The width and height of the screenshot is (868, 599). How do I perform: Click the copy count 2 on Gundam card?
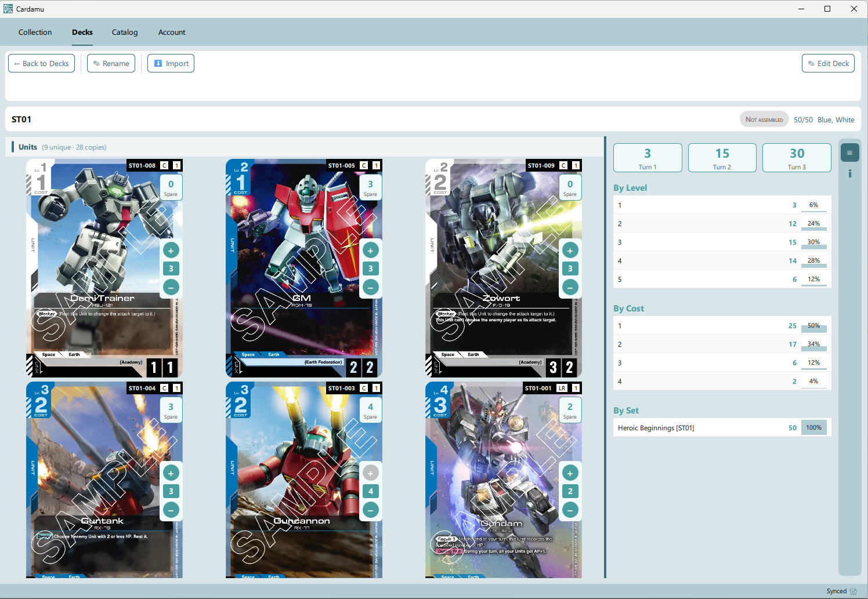570,491
